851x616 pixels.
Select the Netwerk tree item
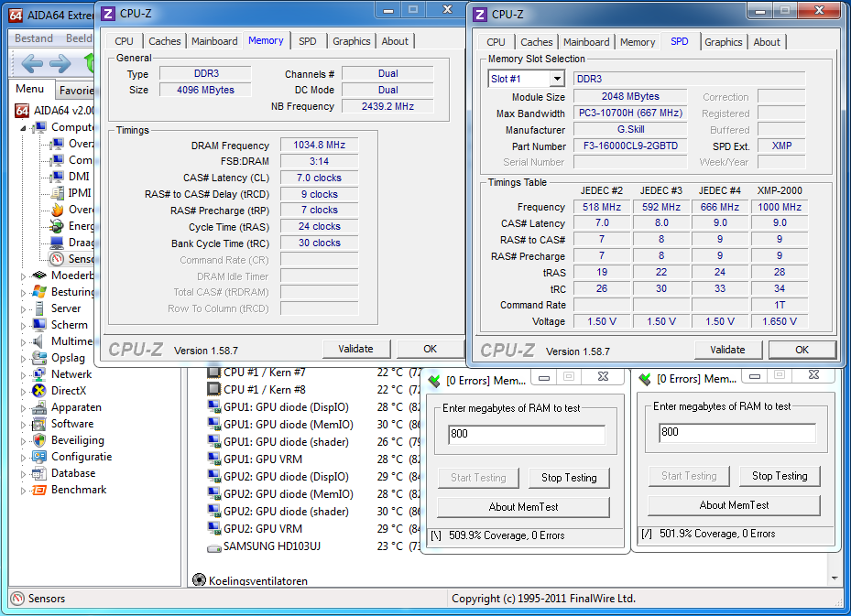coord(71,374)
